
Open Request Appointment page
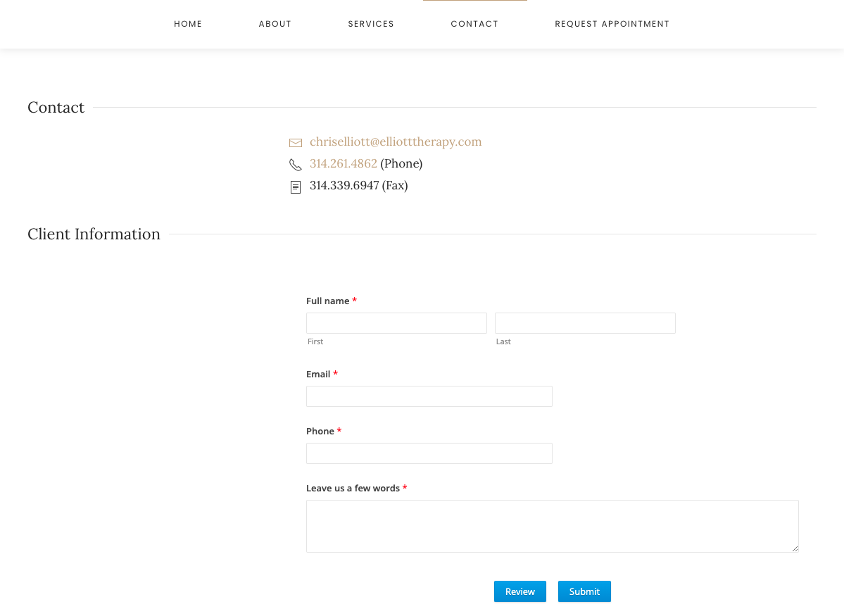coord(612,24)
